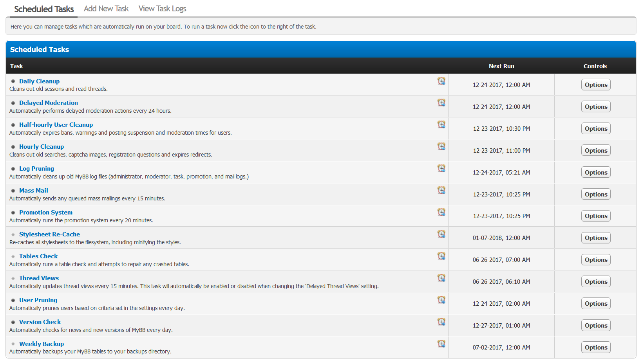
Task: Open the Hourly Cleanup task link
Action: click(42, 147)
